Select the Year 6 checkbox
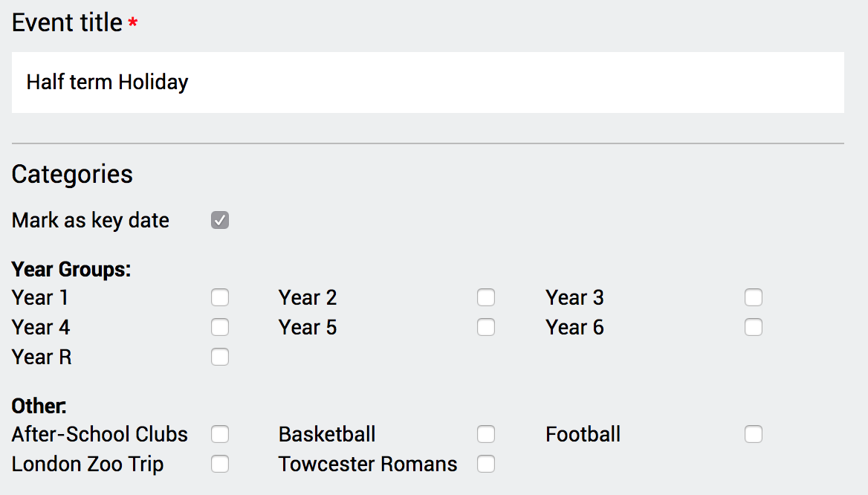Viewport: 868px width, 495px height. coord(754,328)
